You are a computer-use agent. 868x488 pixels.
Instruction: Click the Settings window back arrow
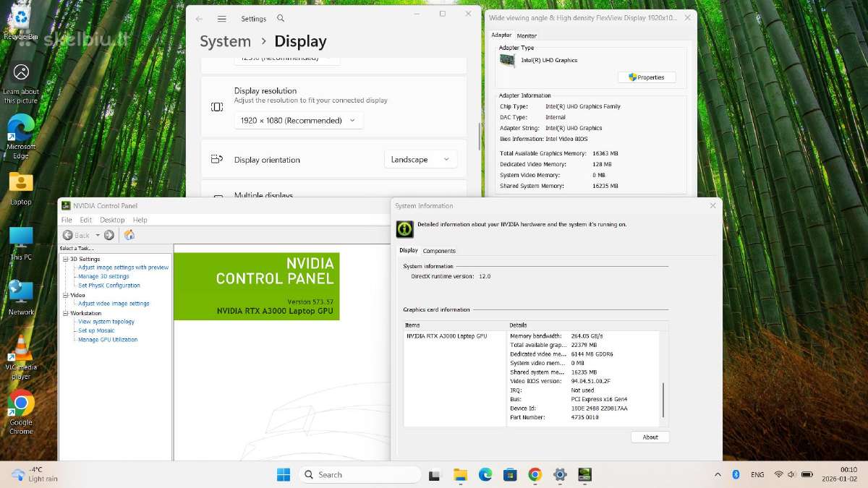point(199,19)
